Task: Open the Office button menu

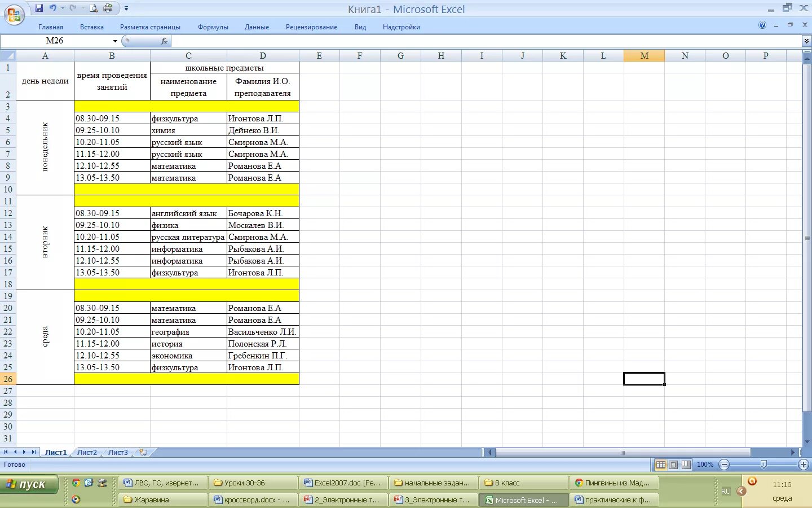Action: 14,14
